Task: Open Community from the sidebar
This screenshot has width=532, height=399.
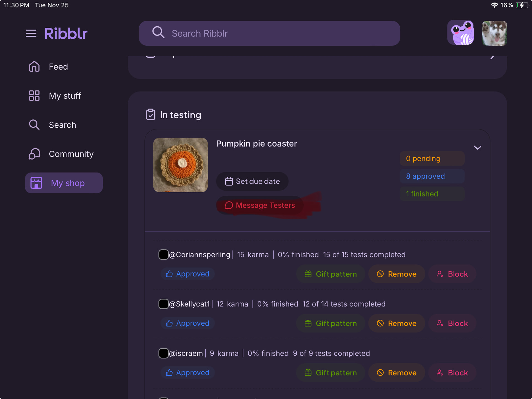Action: pos(71,154)
